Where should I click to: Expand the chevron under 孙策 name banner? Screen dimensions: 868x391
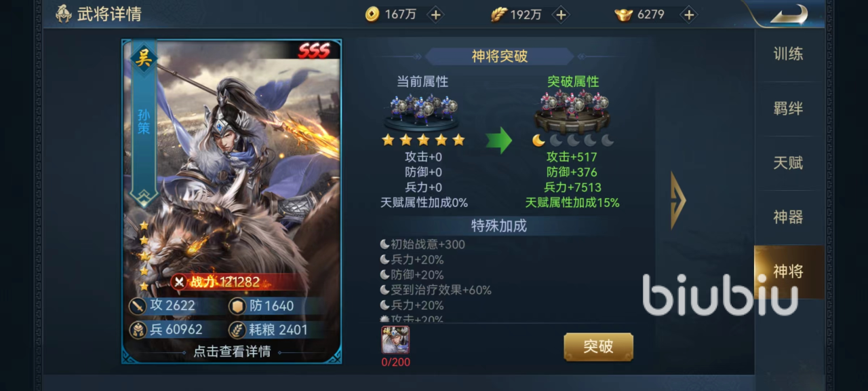coord(144,197)
